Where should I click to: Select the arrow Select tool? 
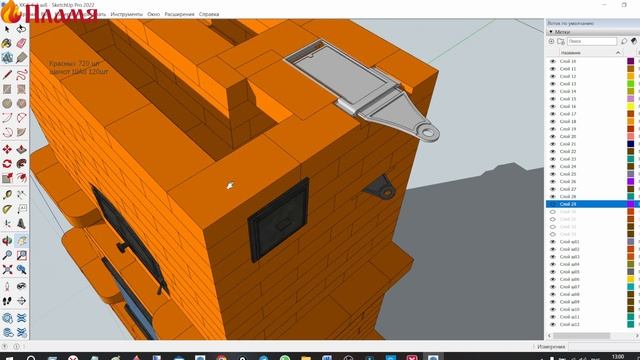coord(7,29)
